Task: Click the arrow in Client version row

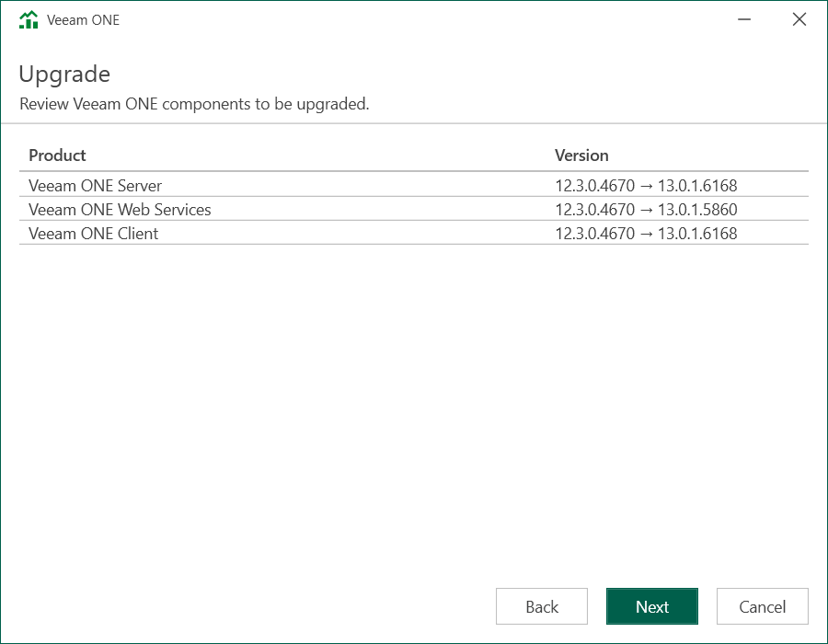Action: pyautogui.click(x=646, y=234)
